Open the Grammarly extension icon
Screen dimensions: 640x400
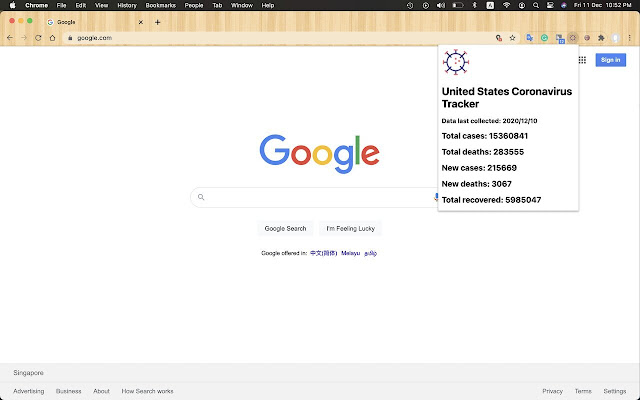tap(544, 38)
